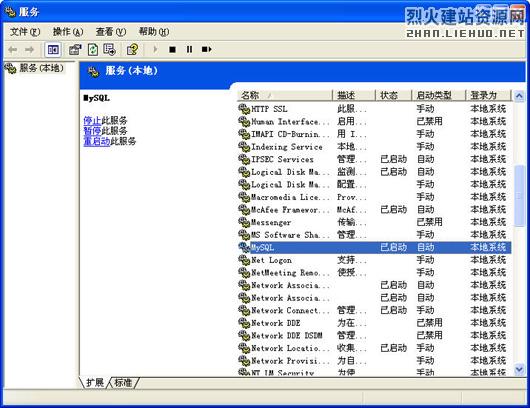Sort by the 状态 column header
530x408 pixels.
pyautogui.click(x=393, y=96)
